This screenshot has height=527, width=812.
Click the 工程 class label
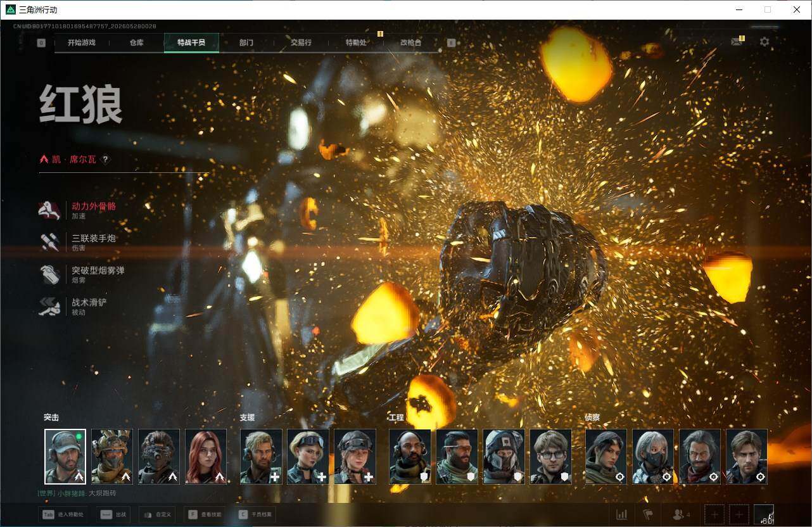click(396, 418)
